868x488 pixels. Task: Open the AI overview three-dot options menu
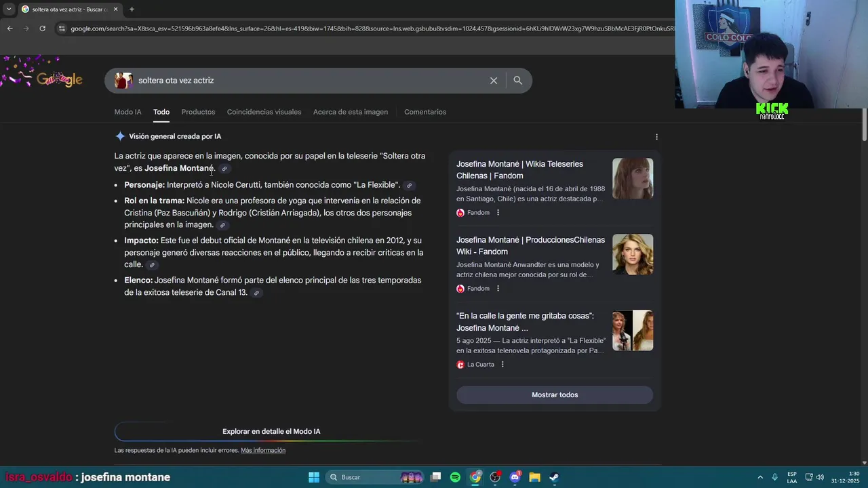[656, 137]
